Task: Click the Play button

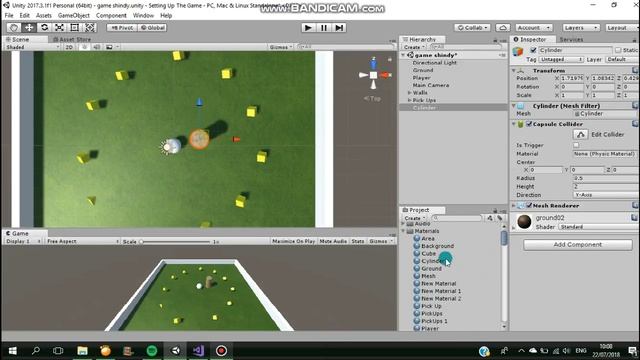Action: 308,27
